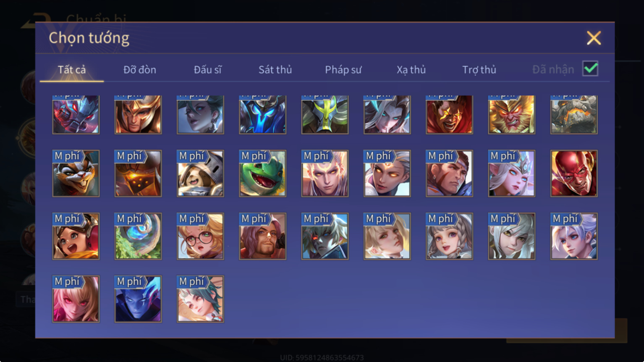Close the Chọn tướng dialog
Image resolution: width=644 pixels, height=362 pixels.
(594, 38)
